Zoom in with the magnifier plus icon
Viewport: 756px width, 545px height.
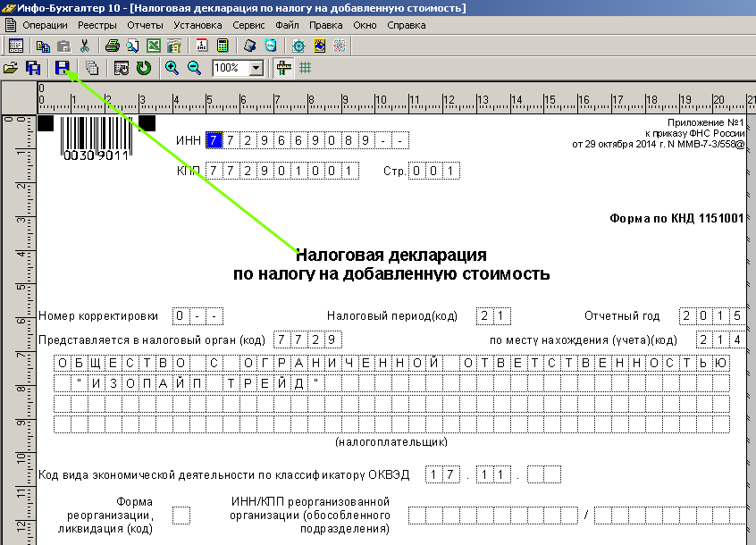coord(172,68)
